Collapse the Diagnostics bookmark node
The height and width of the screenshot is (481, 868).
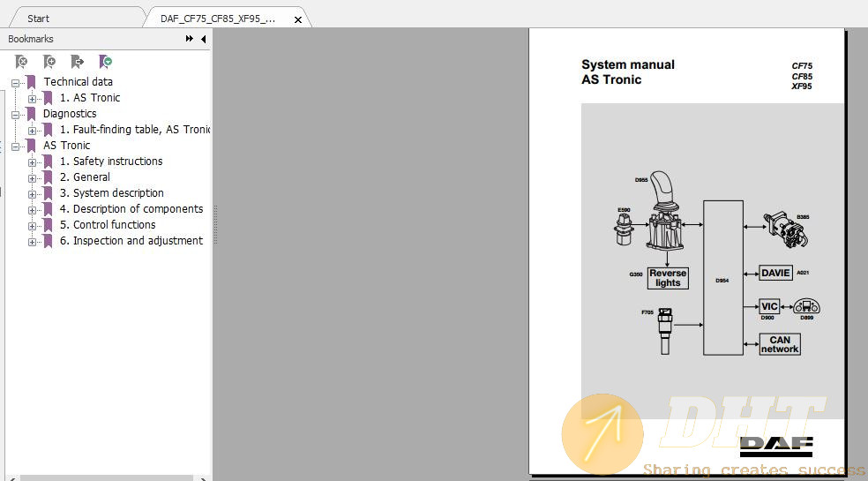click(x=16, y=115)
